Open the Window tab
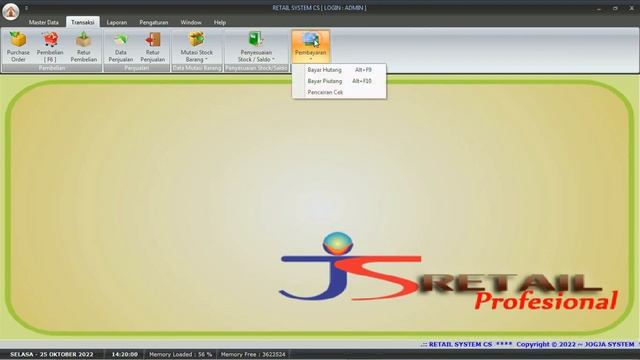The image size is (640, 360). coord(191,22)
